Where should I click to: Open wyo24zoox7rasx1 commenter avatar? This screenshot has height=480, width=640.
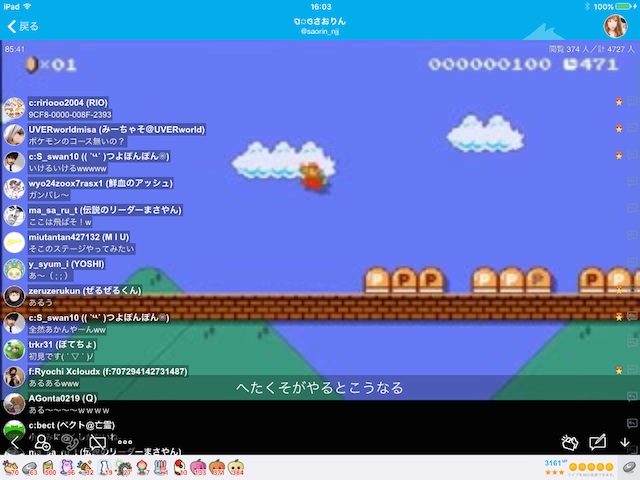pos(14,189)
